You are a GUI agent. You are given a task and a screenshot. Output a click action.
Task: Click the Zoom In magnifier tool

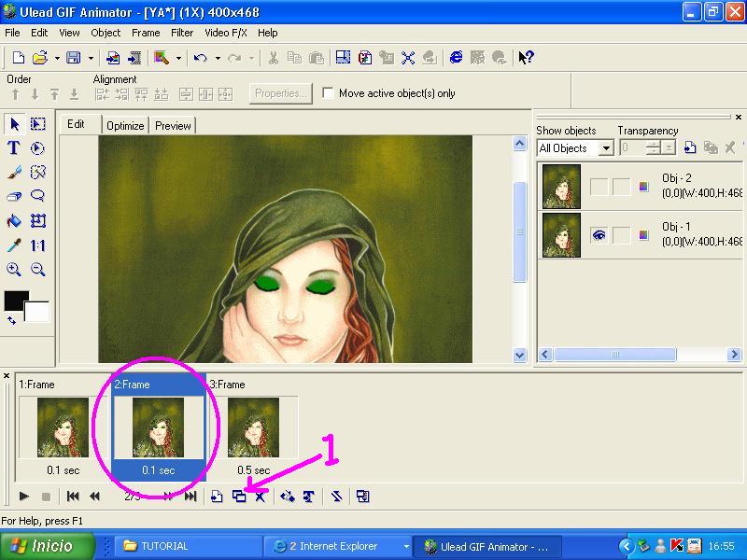(14, 270)
